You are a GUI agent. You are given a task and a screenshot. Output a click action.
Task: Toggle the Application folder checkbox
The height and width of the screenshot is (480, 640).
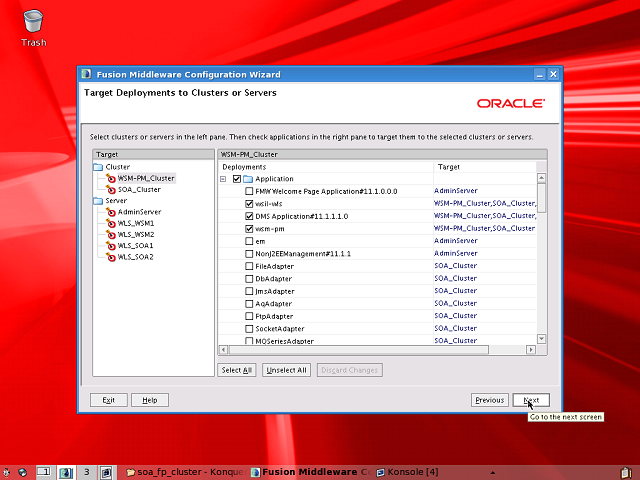[237, 179]
